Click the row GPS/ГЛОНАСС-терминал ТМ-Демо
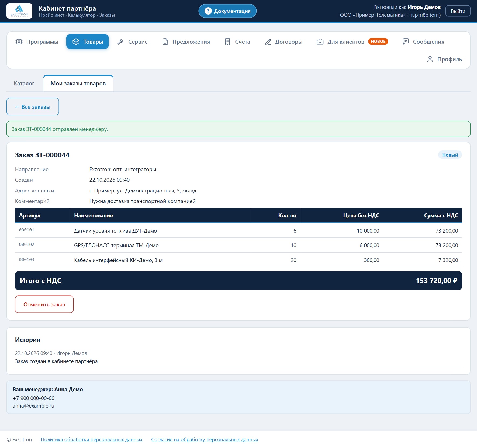This screenshot has height=448, width=477. pos(238,245)
